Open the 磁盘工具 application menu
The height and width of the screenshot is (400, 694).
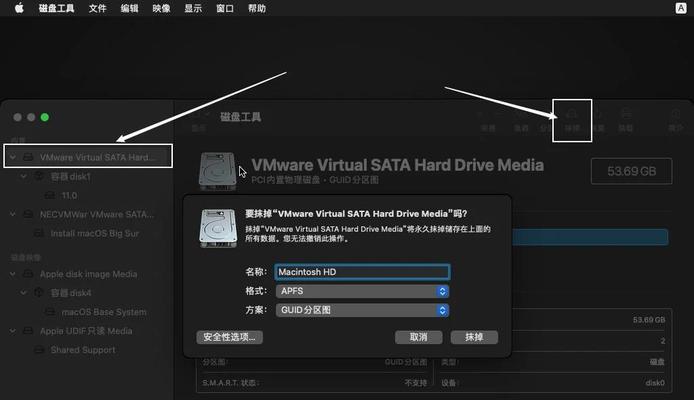pyautogui.click(x=56, y=8)
